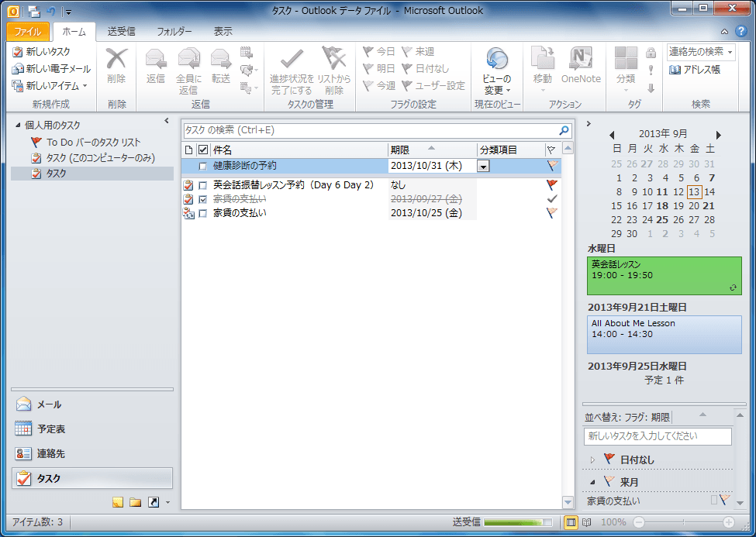The image size is (756, 537).
Task: Select September 13 in mini calendar
Action: point(694,192)
